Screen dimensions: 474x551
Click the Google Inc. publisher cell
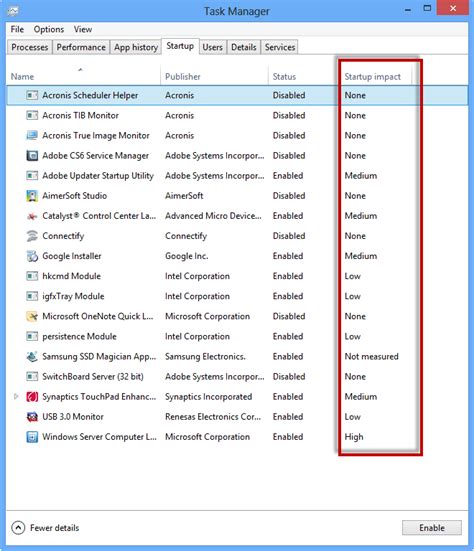point(187,256)
